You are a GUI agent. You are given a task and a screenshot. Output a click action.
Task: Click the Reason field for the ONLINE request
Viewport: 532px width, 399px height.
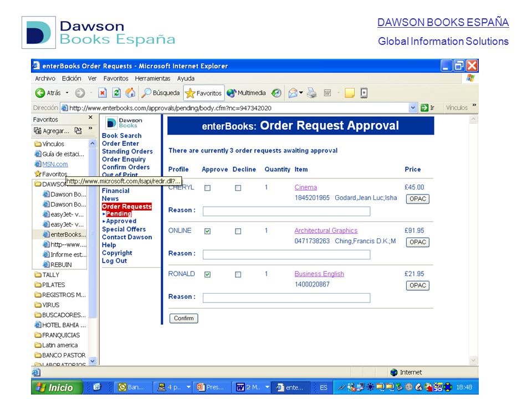point(287,255)
